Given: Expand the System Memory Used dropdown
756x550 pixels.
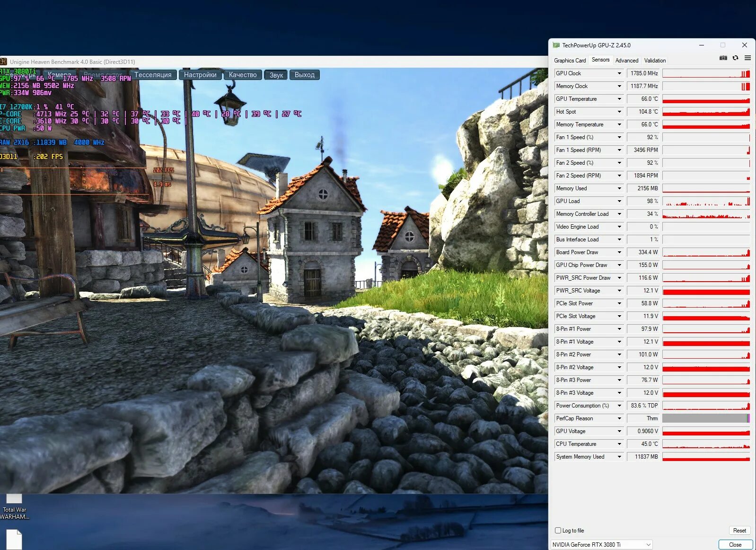Looking at the screenshot, I should click(619, 457).
